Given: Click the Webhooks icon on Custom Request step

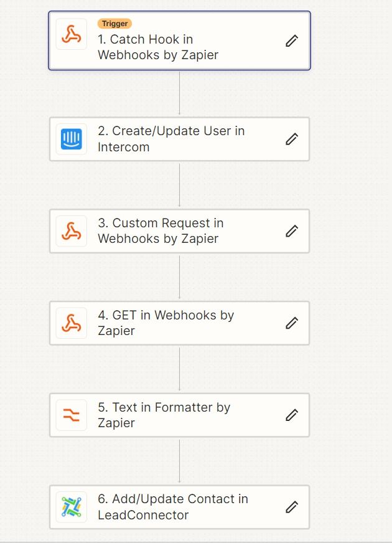Looking at the screenshot, I should 72,231.
